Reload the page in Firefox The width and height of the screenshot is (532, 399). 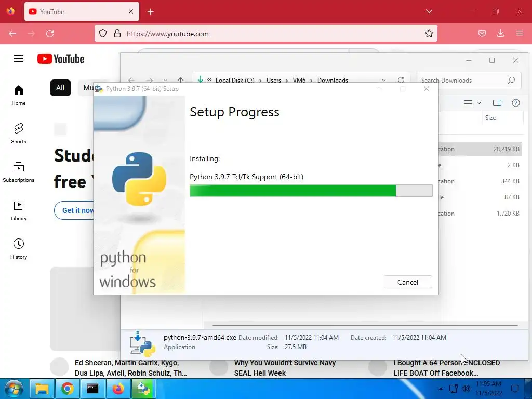(50, 34)
